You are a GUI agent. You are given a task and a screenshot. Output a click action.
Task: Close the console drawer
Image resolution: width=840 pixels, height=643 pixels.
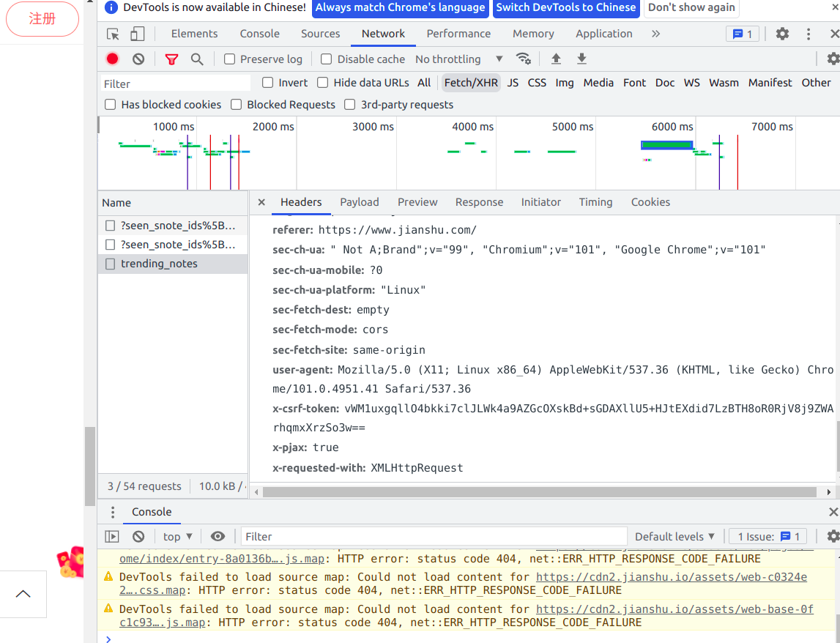point(833,512)
